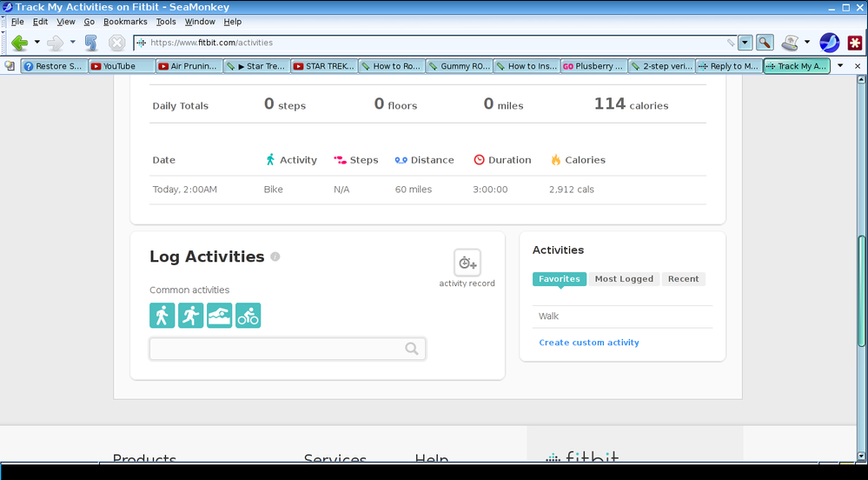Click the Distance column marker icon
Screen dimensions: 868x480
point(401,160)
